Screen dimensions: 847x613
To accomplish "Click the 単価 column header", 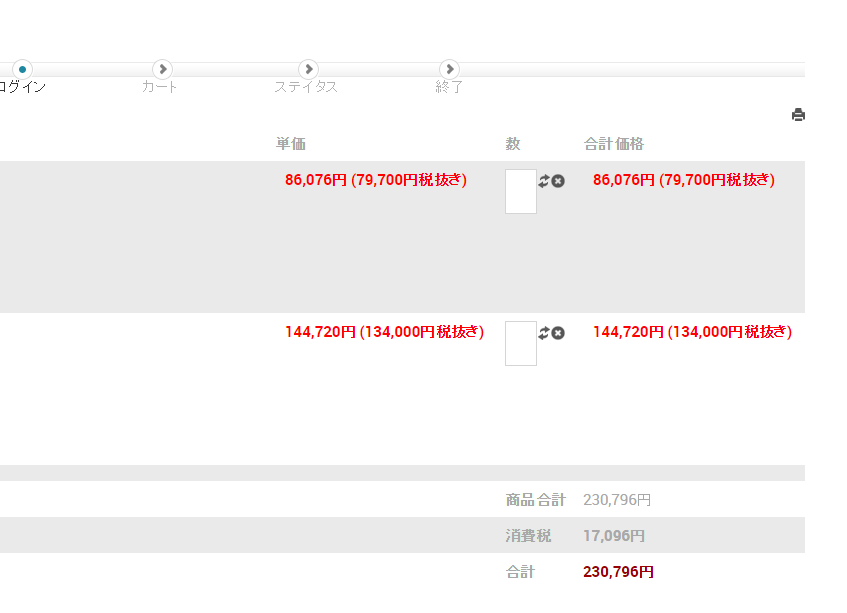I will [291, 144].
